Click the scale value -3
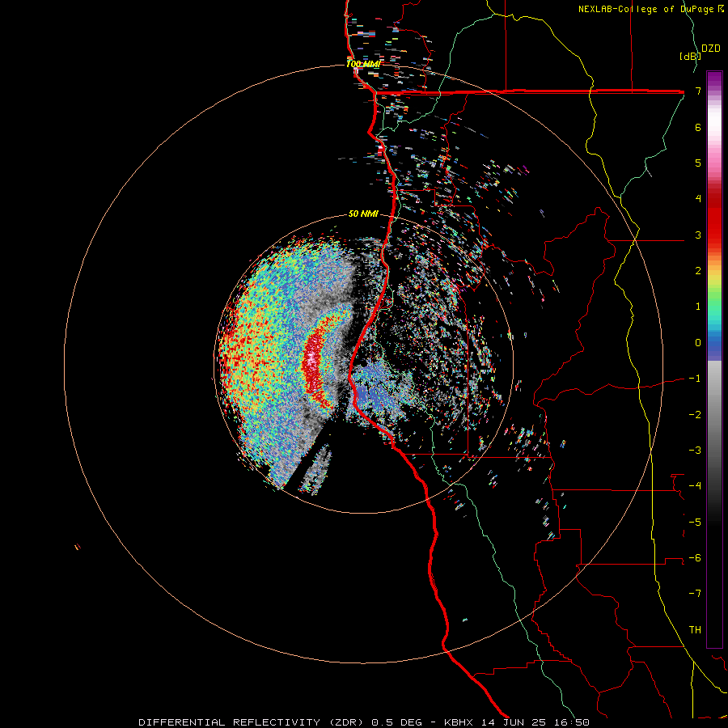The width and height of the screenshot is (728, 728). tap(695, 451)
